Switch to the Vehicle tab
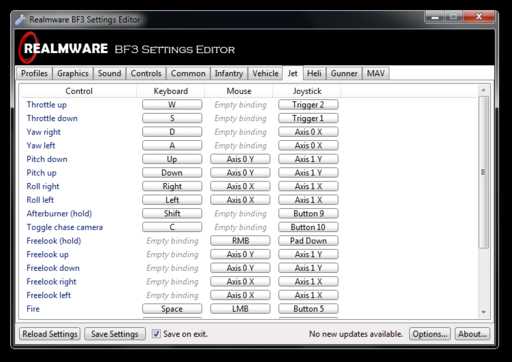 265,73
